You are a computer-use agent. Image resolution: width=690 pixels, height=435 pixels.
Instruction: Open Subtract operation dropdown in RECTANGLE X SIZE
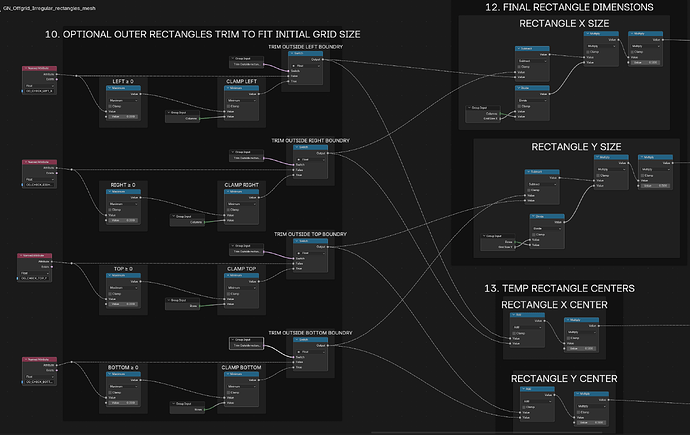coord(532,61)
